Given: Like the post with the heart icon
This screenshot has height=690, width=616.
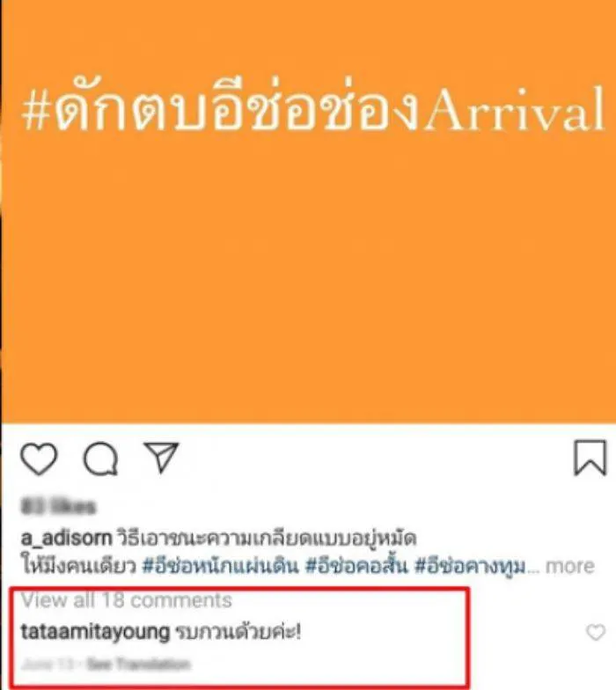Looking at the screenshot, I should [x=39, y=459].
